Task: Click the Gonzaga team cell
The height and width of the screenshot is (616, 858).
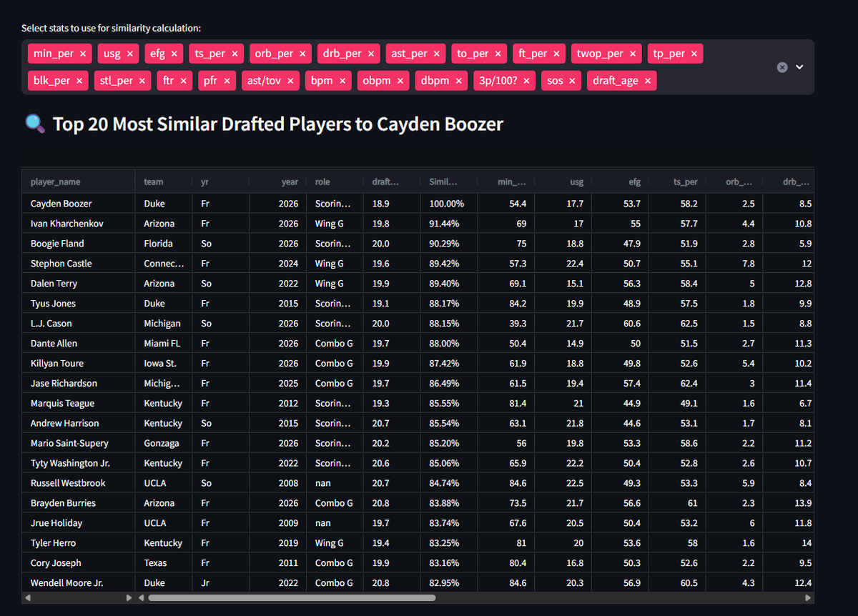Action: coord(163,444)
